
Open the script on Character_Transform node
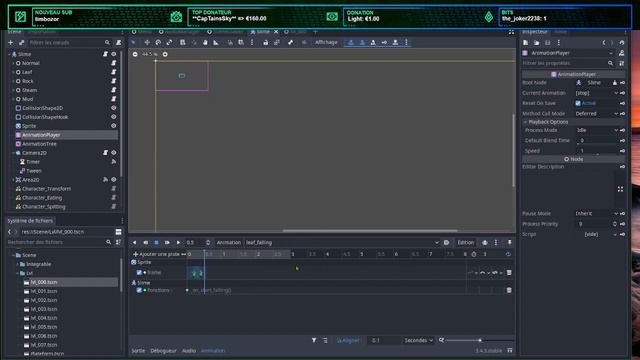point(114,189)
